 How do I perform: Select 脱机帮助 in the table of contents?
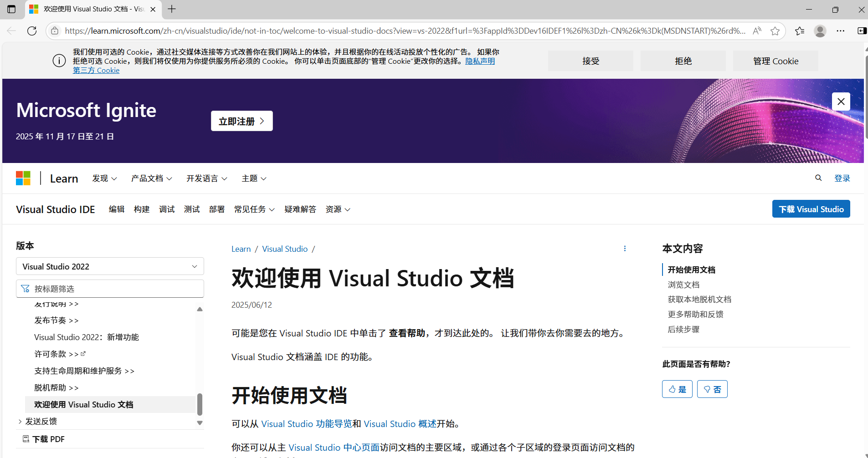click(56, 388)
